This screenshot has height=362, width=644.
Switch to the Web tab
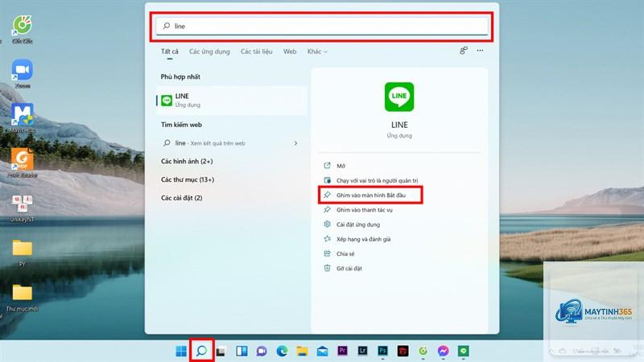pyautogui.click(x=290, y=51)
